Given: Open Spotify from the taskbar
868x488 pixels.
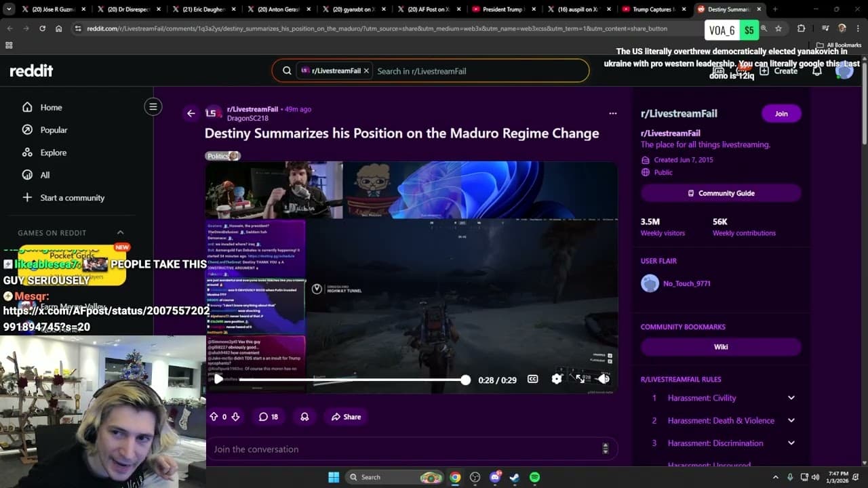Looking at the screenshot, I should (x=534, y=477).
